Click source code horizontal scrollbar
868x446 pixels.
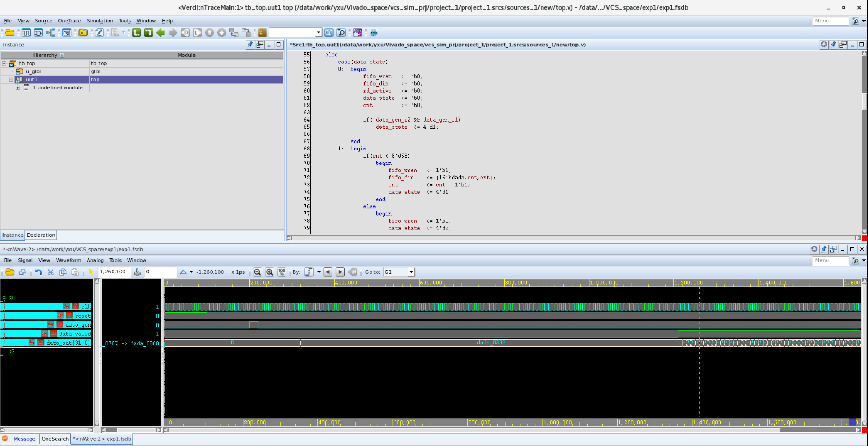click(x=574, y=238)
